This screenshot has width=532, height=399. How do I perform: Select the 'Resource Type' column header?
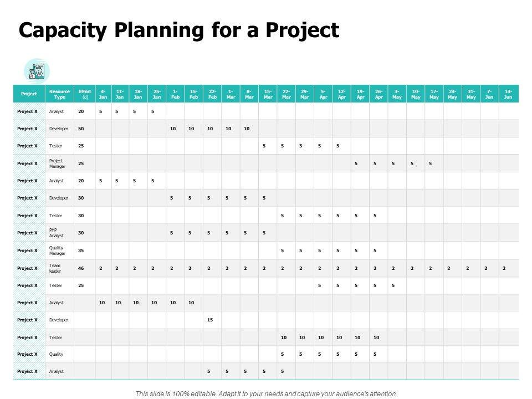click(x=59, y=94)
